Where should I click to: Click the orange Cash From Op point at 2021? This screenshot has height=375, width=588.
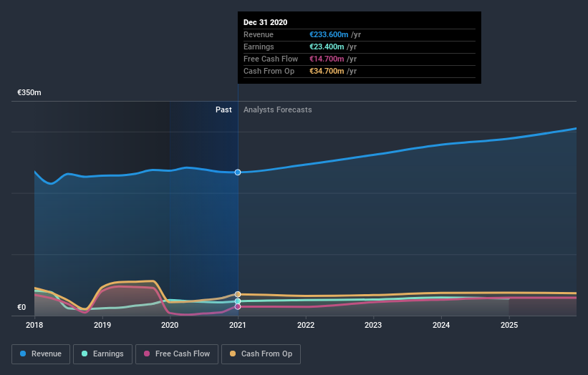pyautogui.click(x=238, y=294)
